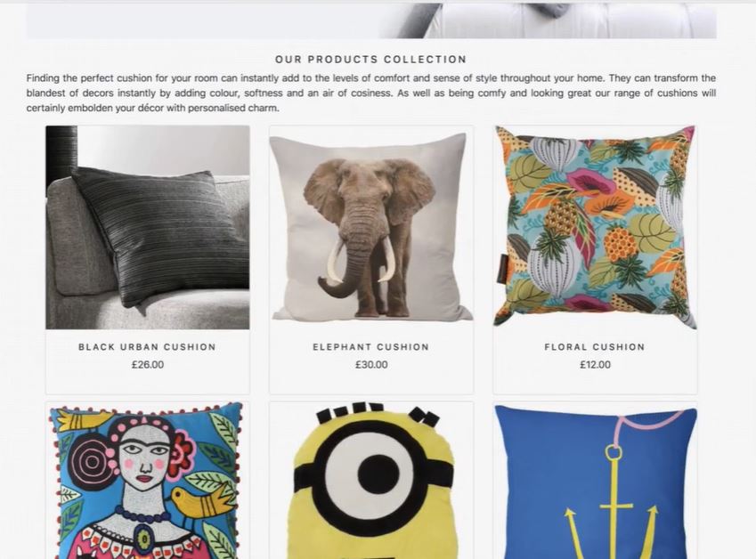Image resolution: width=756 pixels, height=559 pixels.
Task: Open the Floral Cushion title link
Action: (x=595, y=347)
